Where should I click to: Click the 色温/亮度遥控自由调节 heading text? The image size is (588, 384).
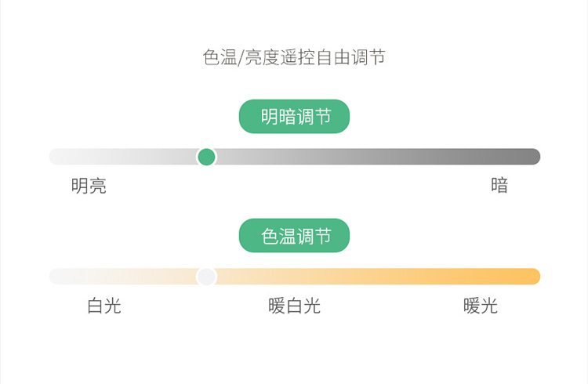click(x=294, y=57)
